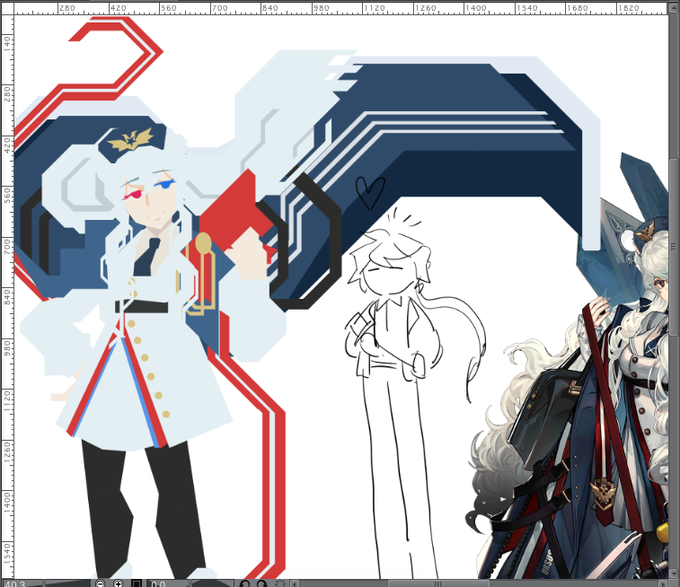Click the reset canvas rotation icon
This screenshot has height=587, width=680.
279,584
